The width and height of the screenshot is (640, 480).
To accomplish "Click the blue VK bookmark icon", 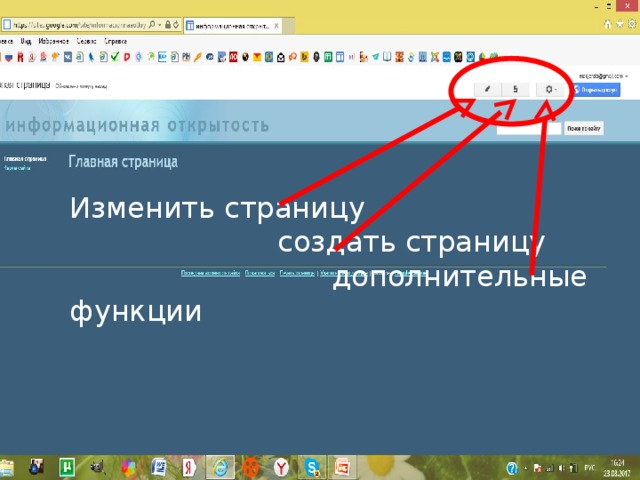I will tap(67, 57).
